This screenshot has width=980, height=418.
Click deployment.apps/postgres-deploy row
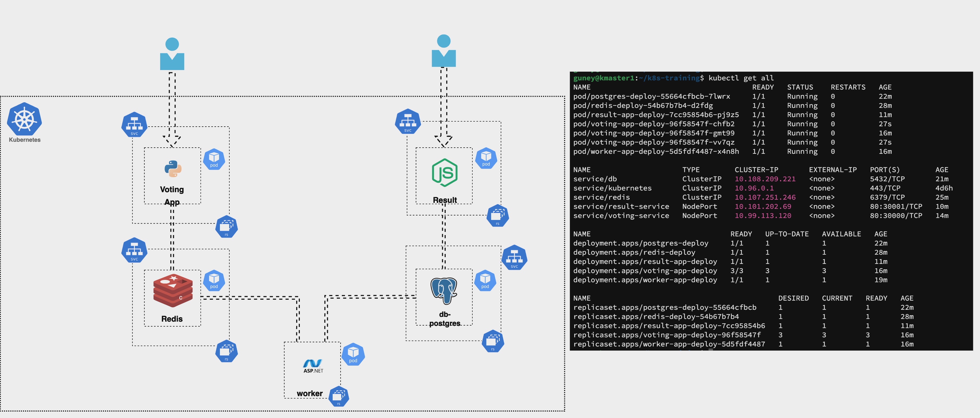pyautogui.click(x=730, y=243)
